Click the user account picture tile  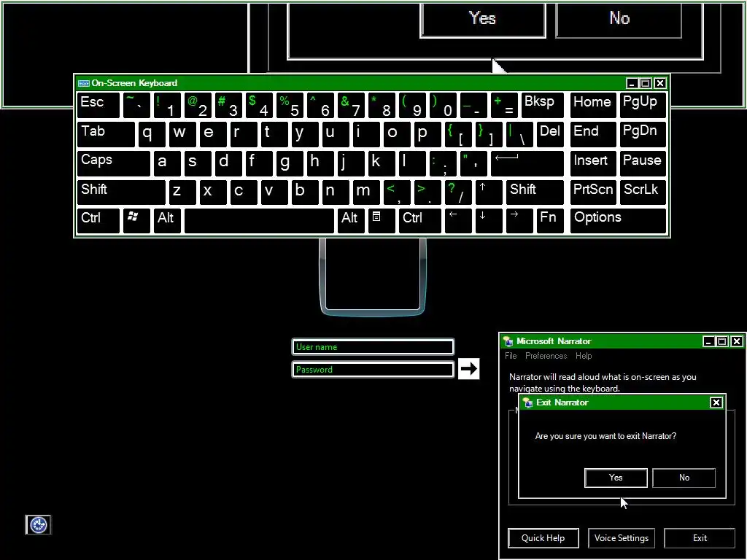373,276
